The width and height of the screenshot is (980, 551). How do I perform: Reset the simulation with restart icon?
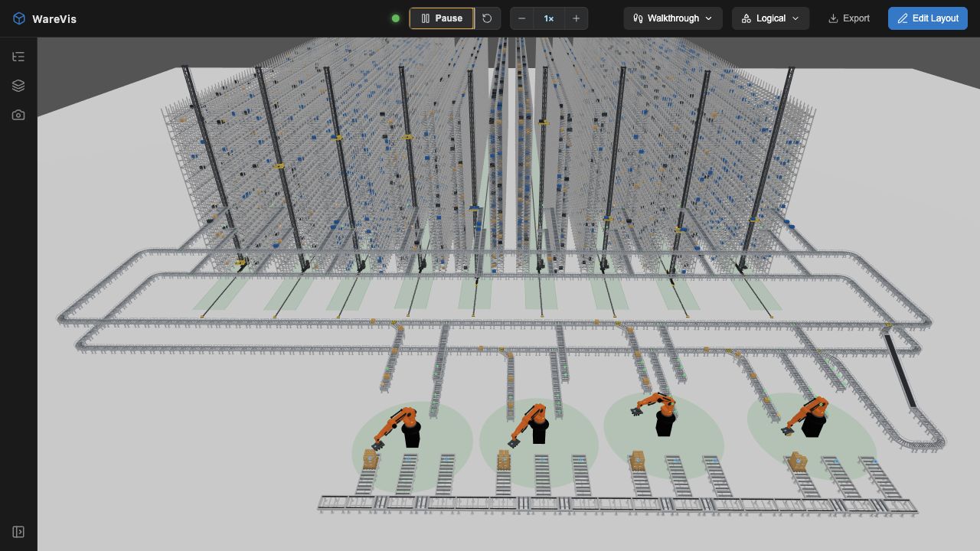point(487,18)
